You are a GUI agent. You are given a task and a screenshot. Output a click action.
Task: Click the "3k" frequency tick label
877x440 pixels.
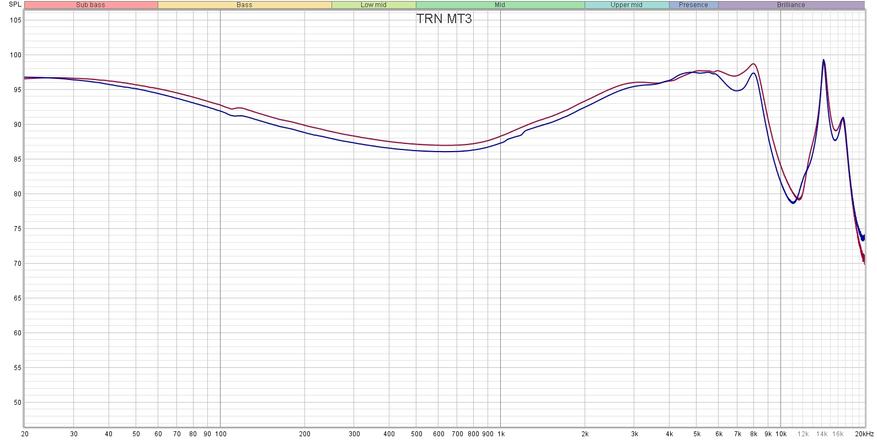[x=634, y=434]
